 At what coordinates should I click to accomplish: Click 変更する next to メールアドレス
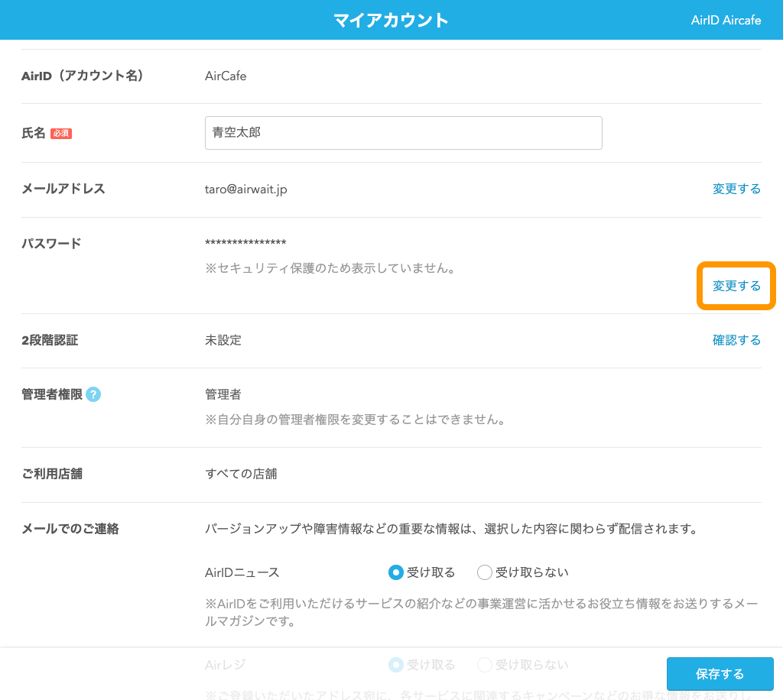(x=736, y=189)
